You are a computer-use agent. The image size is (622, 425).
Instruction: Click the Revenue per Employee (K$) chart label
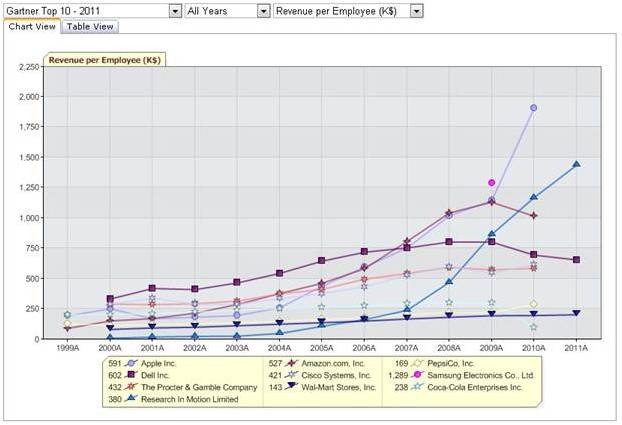tap(105, 60)
